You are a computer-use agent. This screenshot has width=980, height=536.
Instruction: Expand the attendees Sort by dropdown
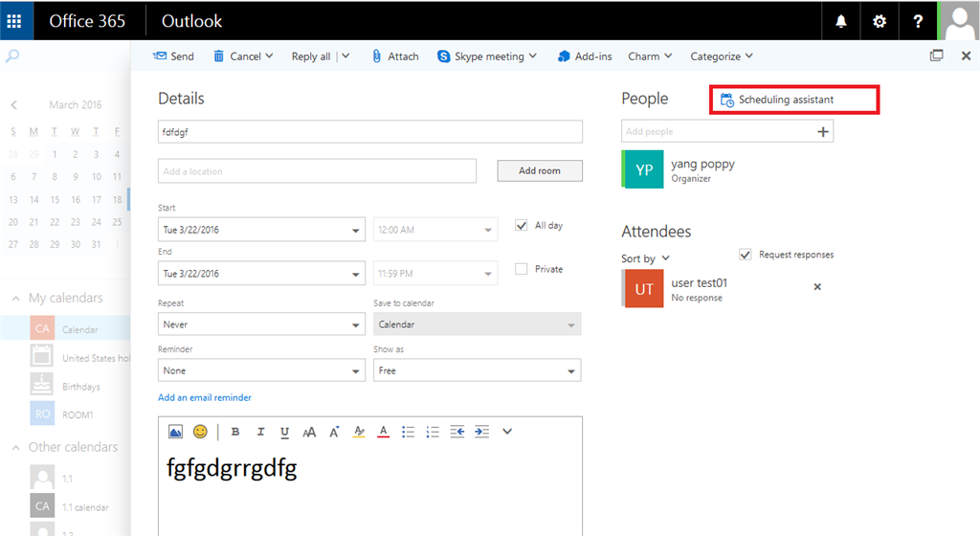coord(646,258)
